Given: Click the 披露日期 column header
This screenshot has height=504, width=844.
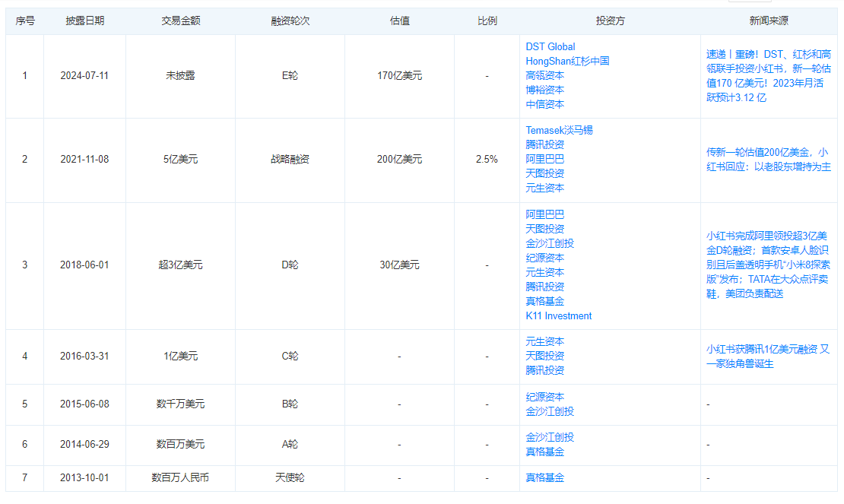Looking at the screenshot, I should click(84, 21).
